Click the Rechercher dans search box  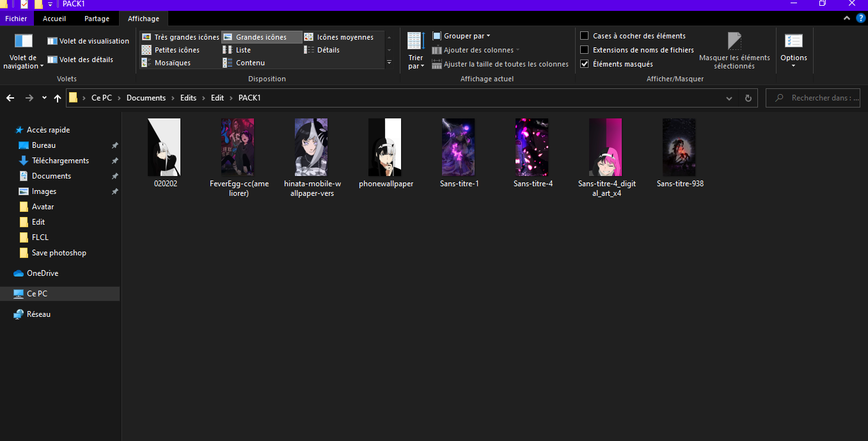pyautogui.click(x=813, y=98)
